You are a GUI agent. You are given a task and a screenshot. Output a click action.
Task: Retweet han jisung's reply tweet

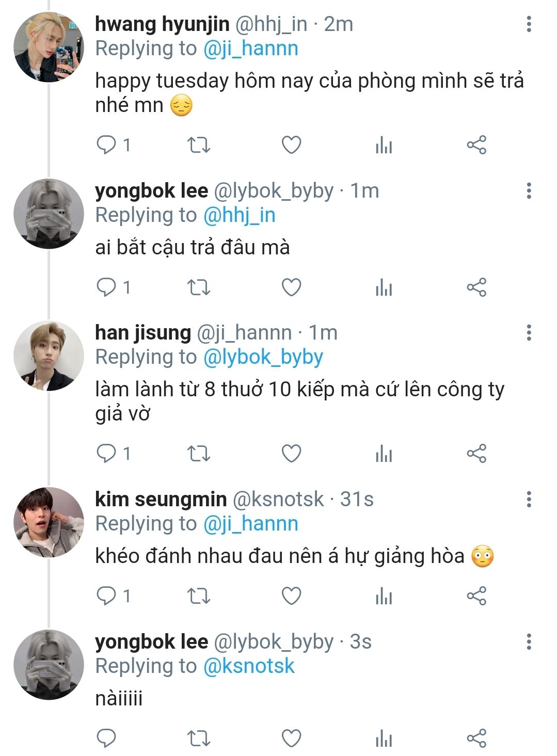[x=198, y=454]
